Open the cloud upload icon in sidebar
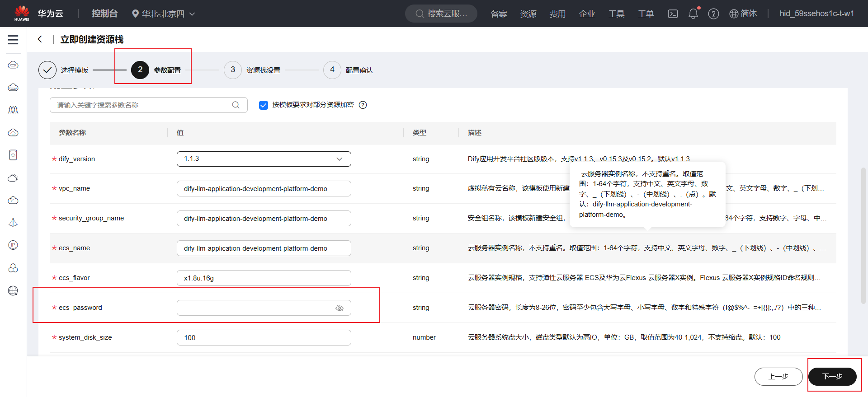The height and width of the screenshot is (397, 868). pos(13,132)
